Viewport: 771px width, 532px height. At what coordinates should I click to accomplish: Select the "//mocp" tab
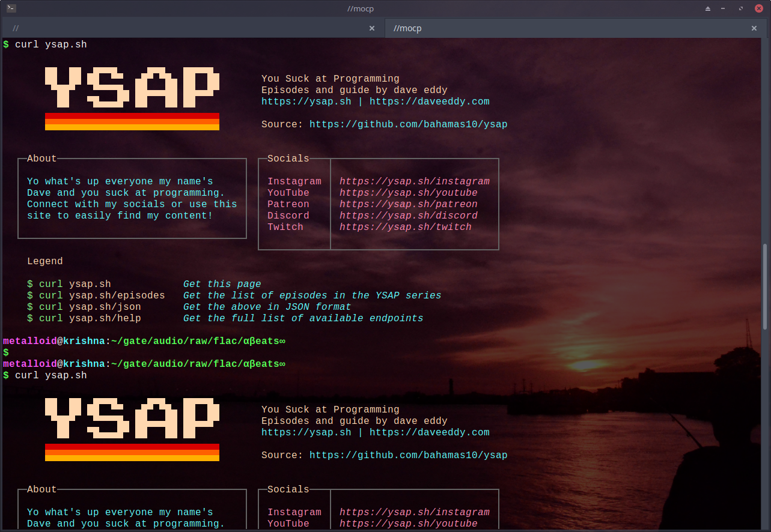[x=565, y=28]
